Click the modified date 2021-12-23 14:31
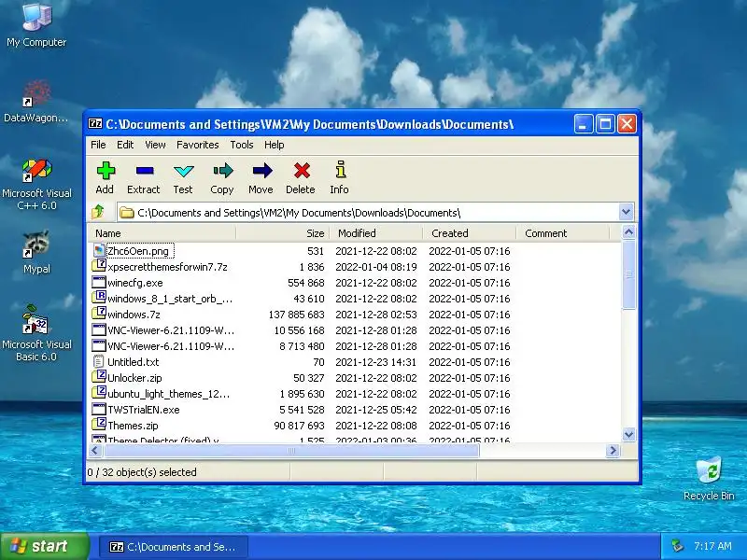The width and height of the screenshot is (747, 560). [x=376, y=362]
